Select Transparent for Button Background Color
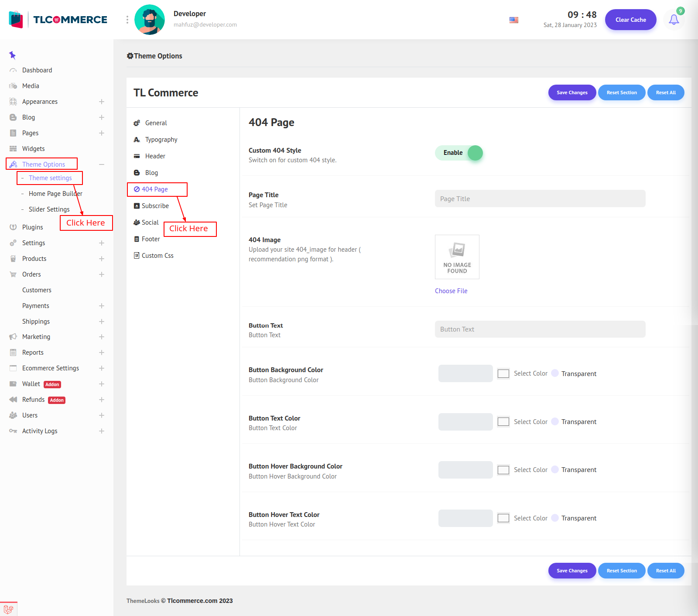Screen dimensions: 698x616 coord(555,373)
